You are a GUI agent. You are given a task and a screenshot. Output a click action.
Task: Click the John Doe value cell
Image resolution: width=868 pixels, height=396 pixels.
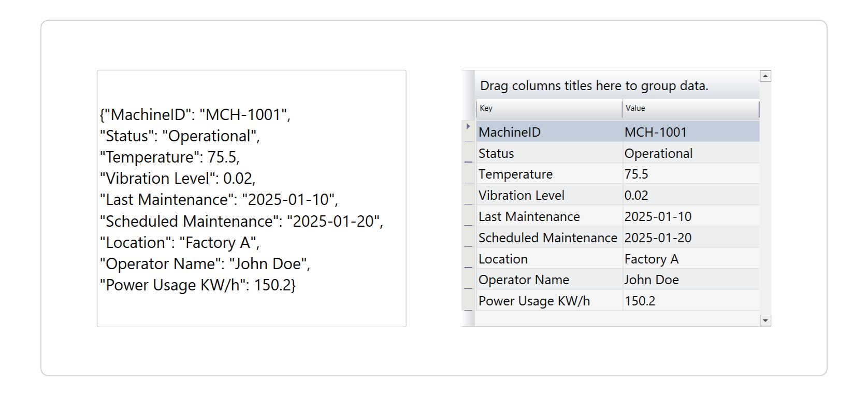[690, 280]
